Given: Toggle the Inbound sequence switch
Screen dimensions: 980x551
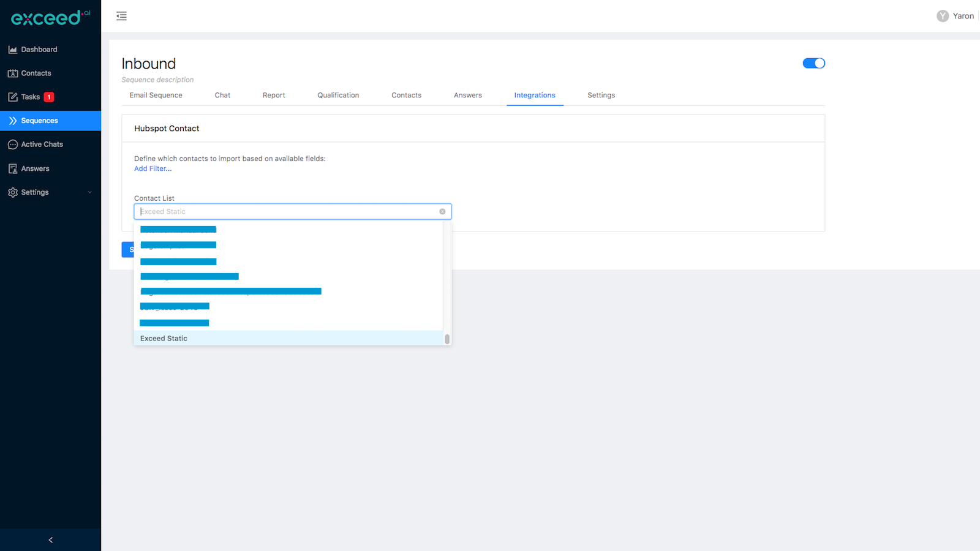Looking at the screenshot, I should (x=813, y=63).
